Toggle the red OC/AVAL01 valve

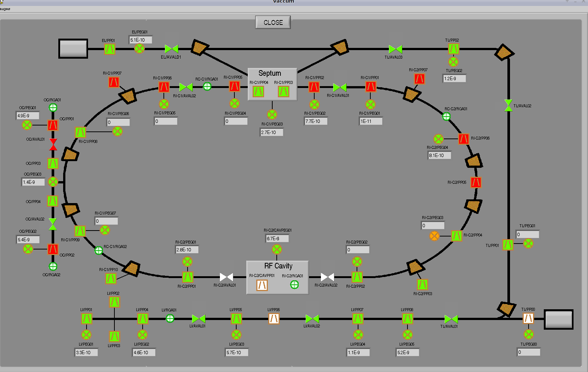point(53,144)
